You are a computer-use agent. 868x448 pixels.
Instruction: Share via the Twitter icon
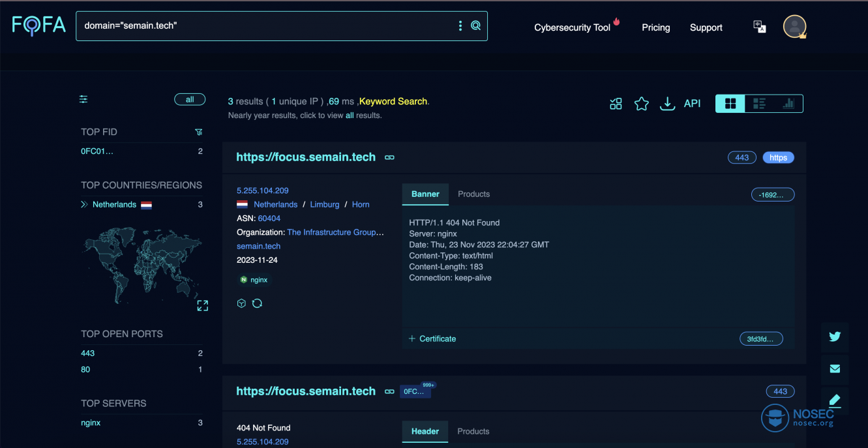(835, 337)
